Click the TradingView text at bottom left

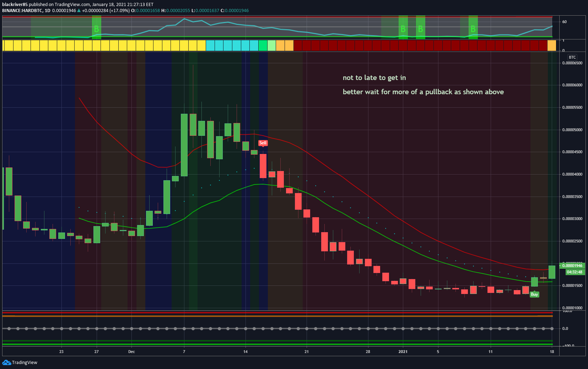pyautogui.click(x=25, y=363)
